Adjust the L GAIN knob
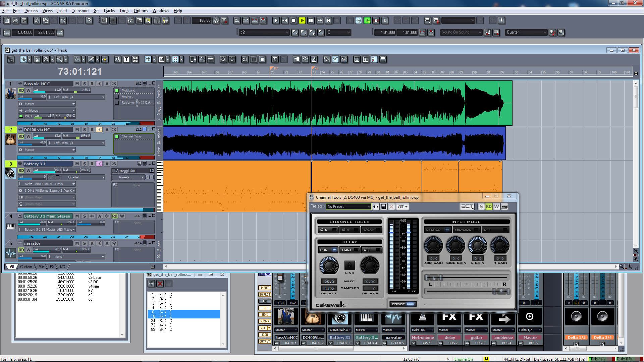 tap(478, 245)
